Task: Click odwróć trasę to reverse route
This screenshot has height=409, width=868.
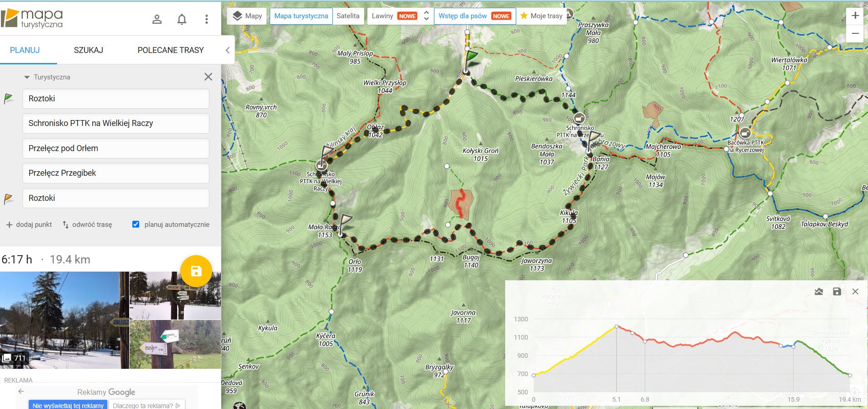Action: tap(87, 225)
